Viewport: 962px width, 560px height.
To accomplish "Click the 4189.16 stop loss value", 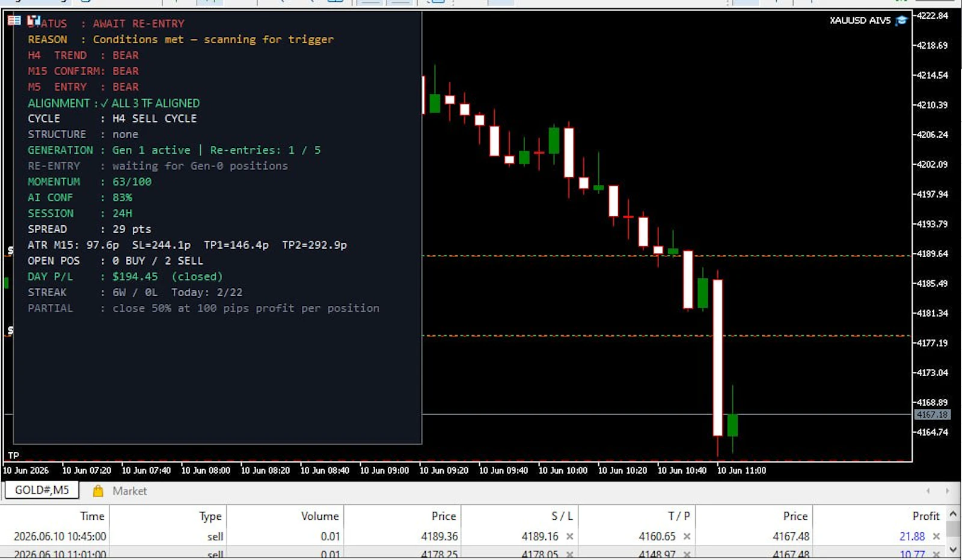I will click(540, 536).
